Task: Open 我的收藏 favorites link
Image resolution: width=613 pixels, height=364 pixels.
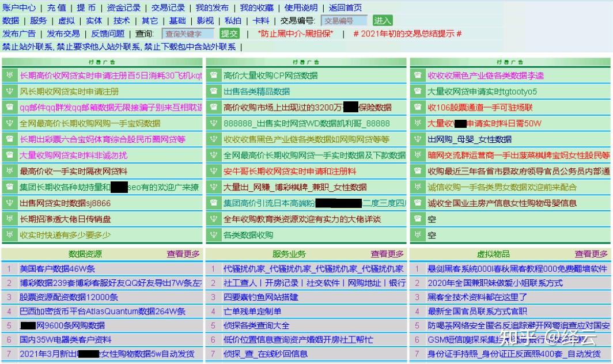Action: pyautogui.click(x=256, y=7)
